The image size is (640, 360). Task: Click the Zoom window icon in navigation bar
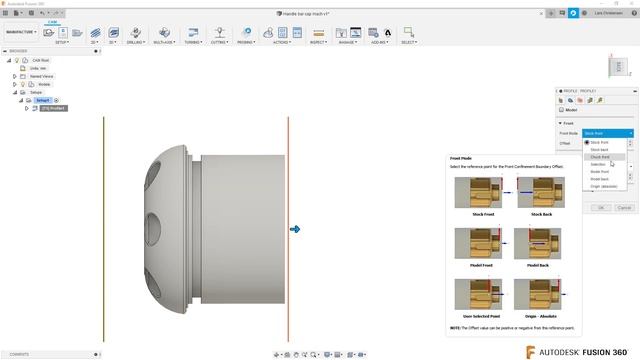coord(313,355)
